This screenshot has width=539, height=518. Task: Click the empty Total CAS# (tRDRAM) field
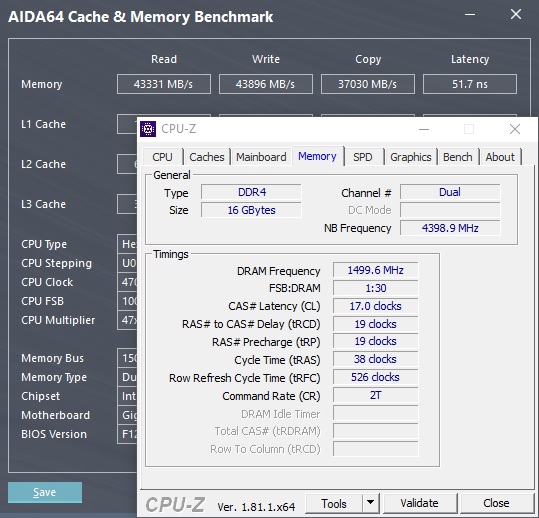(375, 431)
